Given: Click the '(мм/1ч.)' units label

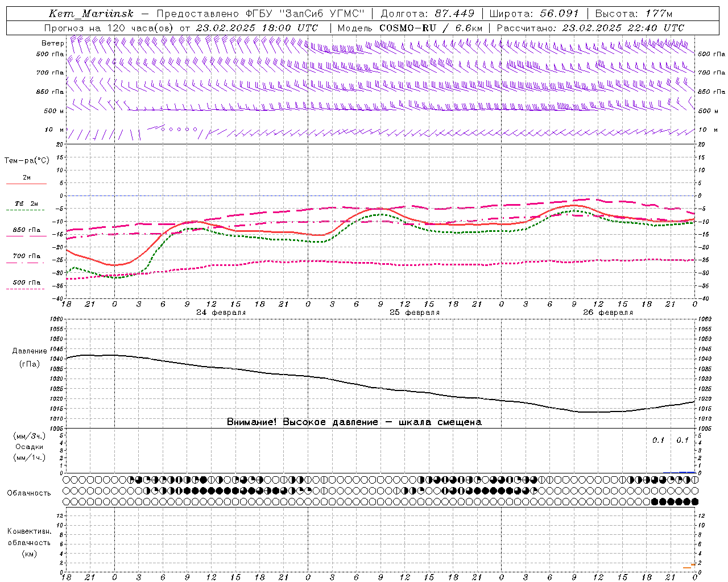Looking at the screenshot, I should click(x=29, y=458).
